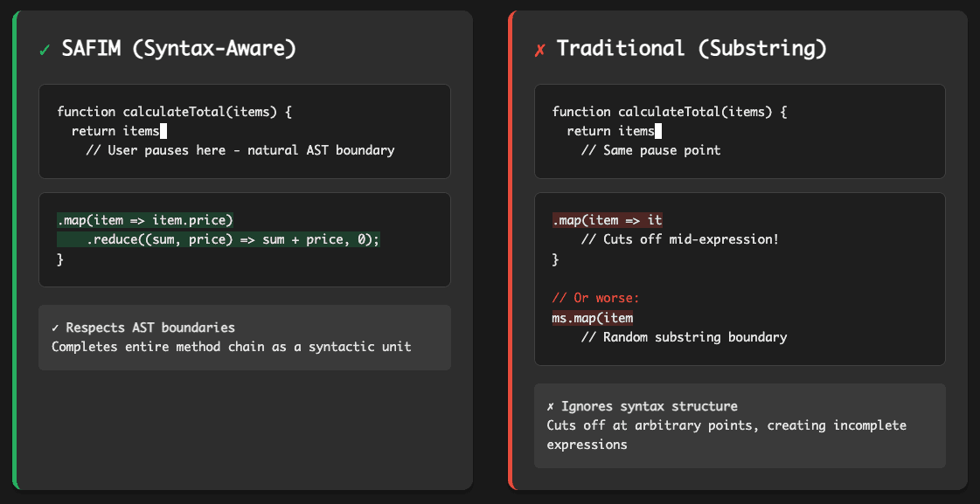The image size is (980, 504).
Task: Click the "Cuts off mid-expression!" comment
Action: click(x=679, y=239)
